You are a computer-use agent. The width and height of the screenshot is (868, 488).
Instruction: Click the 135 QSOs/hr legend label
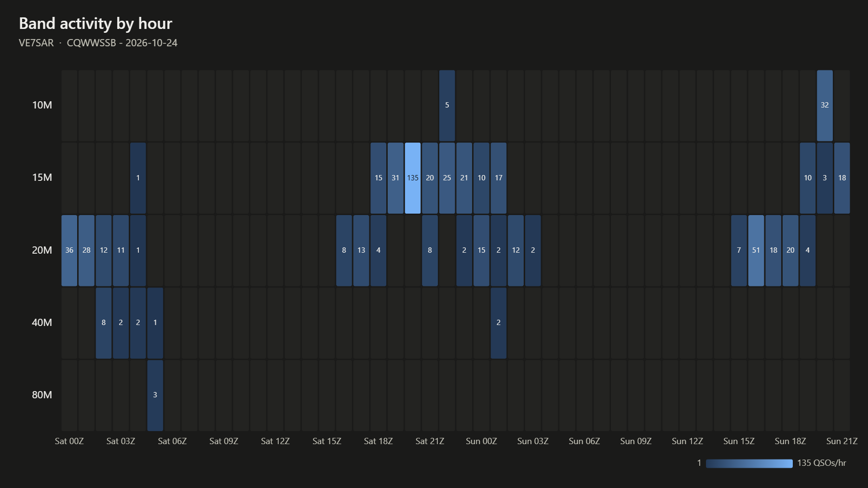(822, 463)
